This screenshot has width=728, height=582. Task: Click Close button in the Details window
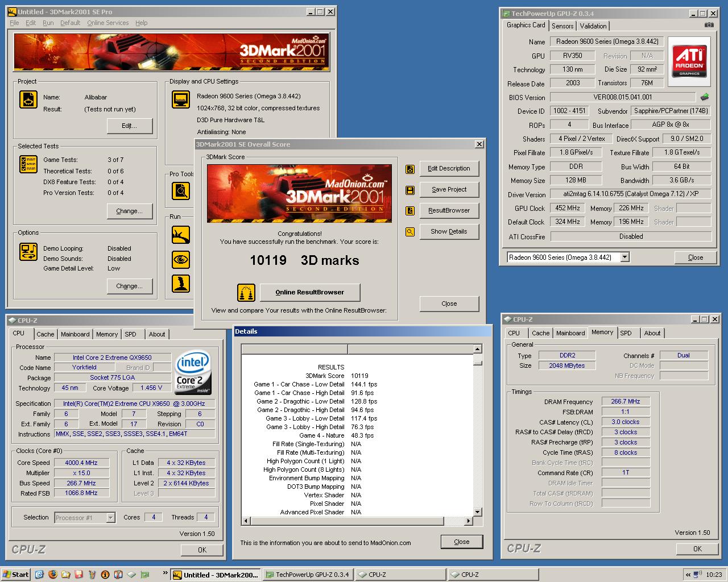pos(462,542)
